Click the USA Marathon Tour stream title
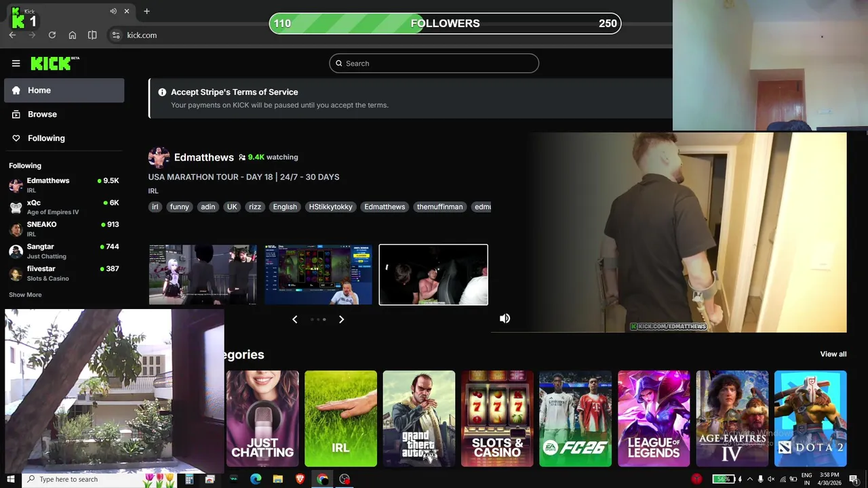Image resolution: width=868 pixels, height=488 pixels. pyautogui.click(x=243, y=177)
